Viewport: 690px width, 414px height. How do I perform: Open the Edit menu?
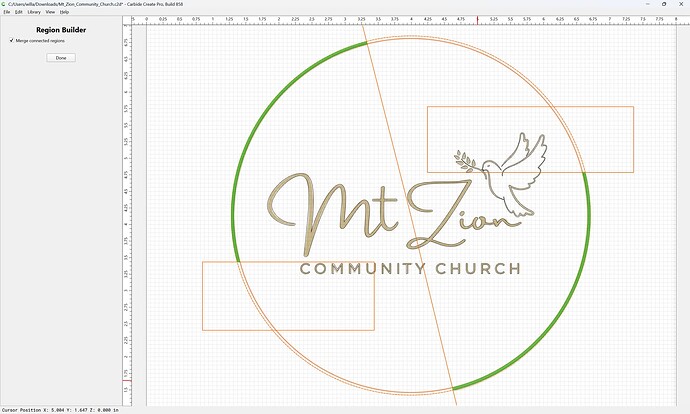pyautogui.click(x=18, y=12)
